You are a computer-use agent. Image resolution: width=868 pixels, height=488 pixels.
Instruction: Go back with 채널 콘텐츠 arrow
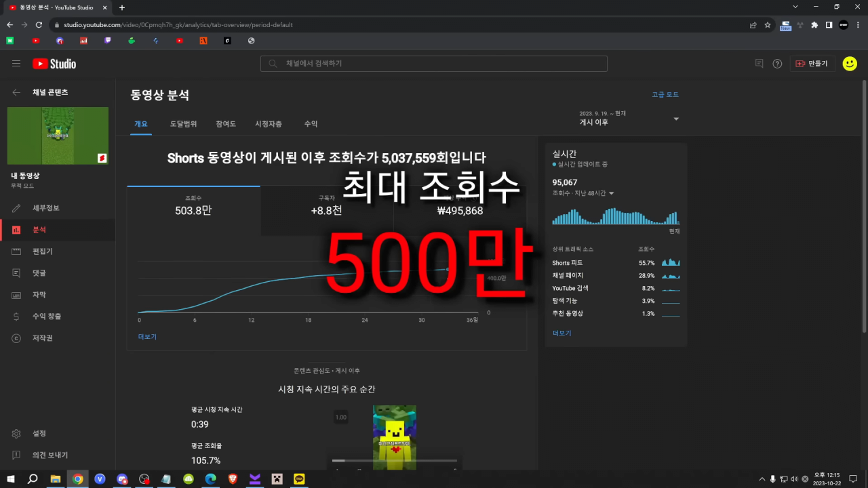[16, 92]
